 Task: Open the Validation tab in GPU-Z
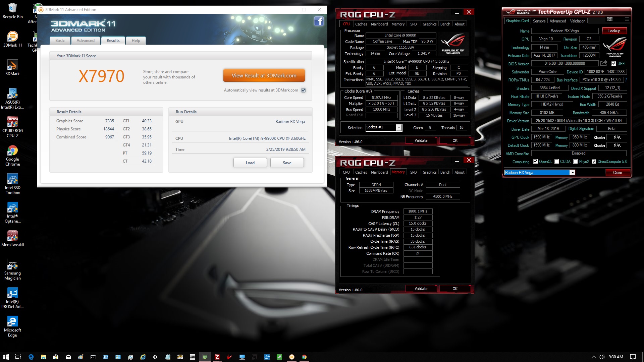coord(578,21)
